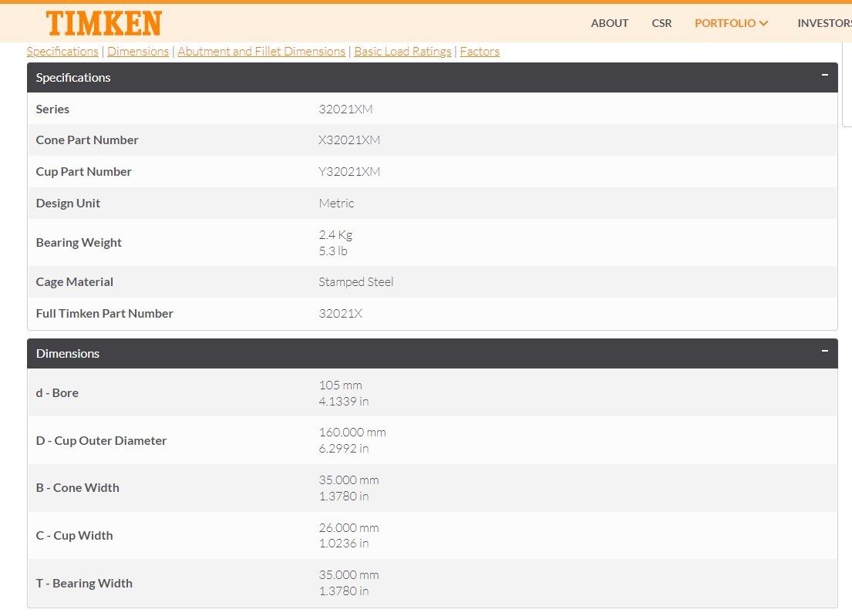Image resolution: width=852 pixels, height=616 pixels.
Task: Select the bearing weight 5.3 lb
Action: [333, 251]
